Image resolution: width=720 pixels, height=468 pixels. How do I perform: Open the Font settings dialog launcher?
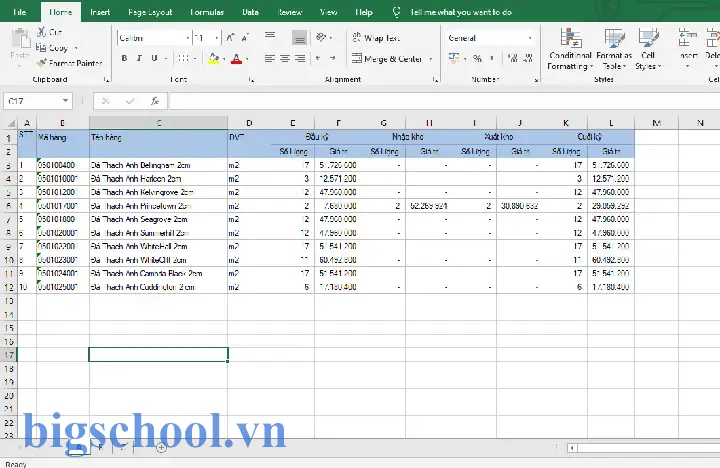251,79
